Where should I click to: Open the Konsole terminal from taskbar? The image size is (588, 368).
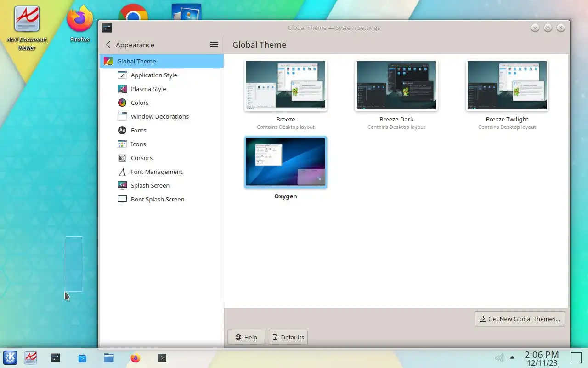click(x=162, y=357)
